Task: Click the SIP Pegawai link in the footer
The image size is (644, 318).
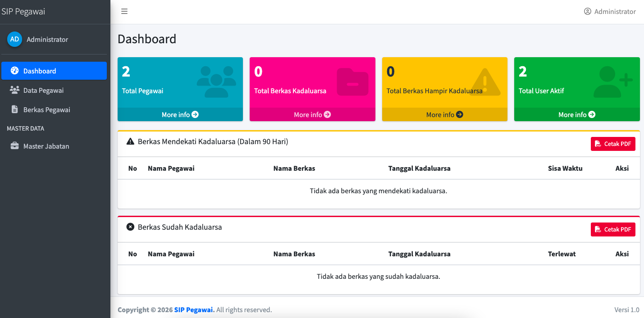Action: click(194, 310)
